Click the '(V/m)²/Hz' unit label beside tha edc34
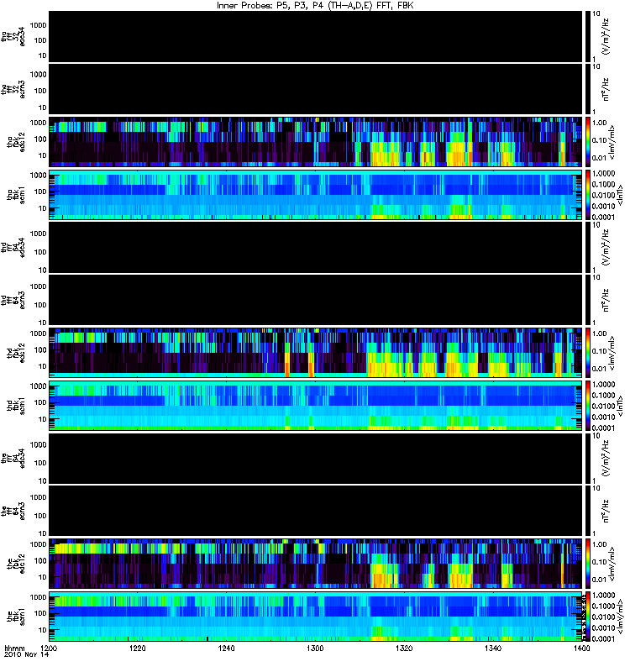Screen dimensions: 630x672 pyautogui.click(x=606, y=36)
